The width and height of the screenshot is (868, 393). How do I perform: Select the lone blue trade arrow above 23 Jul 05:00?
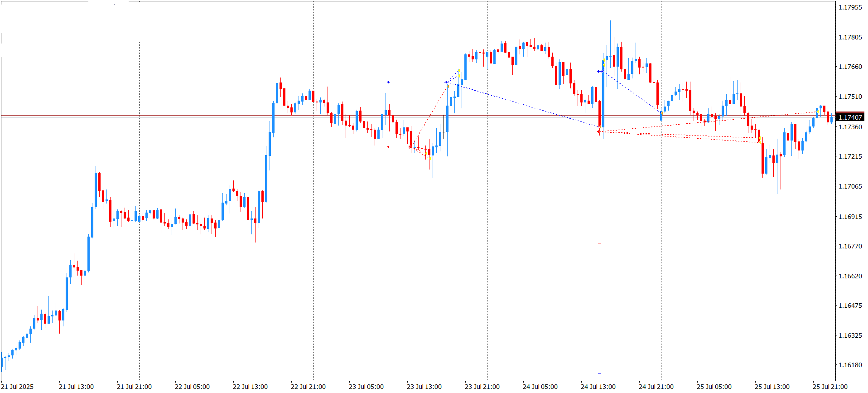pyautogui.click(x=388, y=82)
